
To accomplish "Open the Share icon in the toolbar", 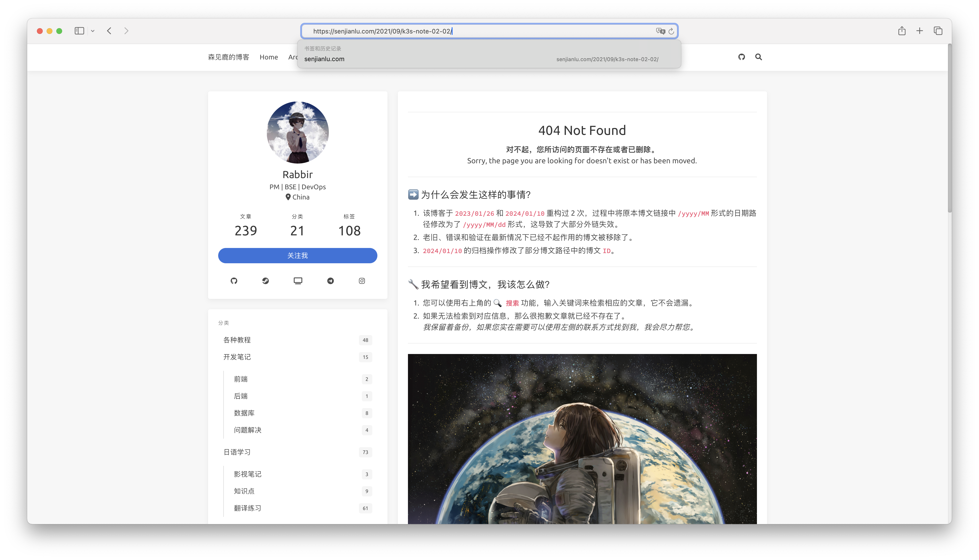I will point(902,31).
